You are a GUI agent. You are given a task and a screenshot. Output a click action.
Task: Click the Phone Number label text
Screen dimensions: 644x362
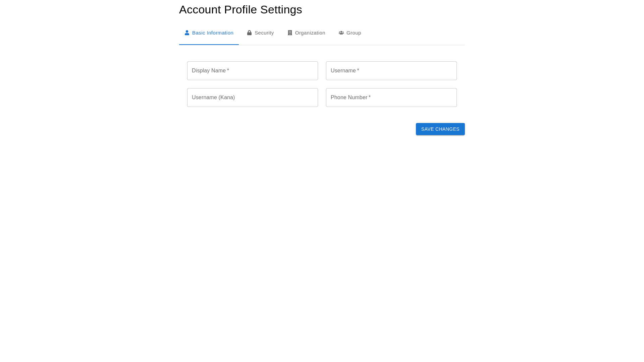pyautogui.click(x=349, y=98)
